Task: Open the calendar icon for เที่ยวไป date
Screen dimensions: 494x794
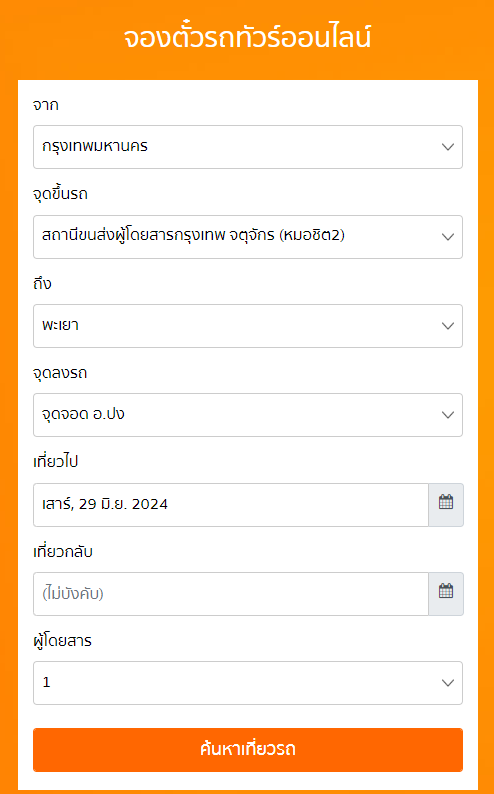Action: (446, 505)
